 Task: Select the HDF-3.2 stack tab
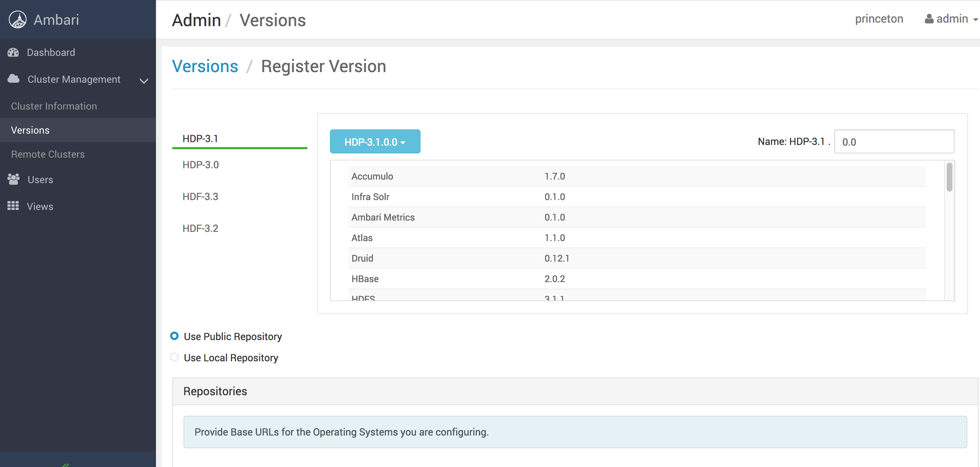[200, 228]
